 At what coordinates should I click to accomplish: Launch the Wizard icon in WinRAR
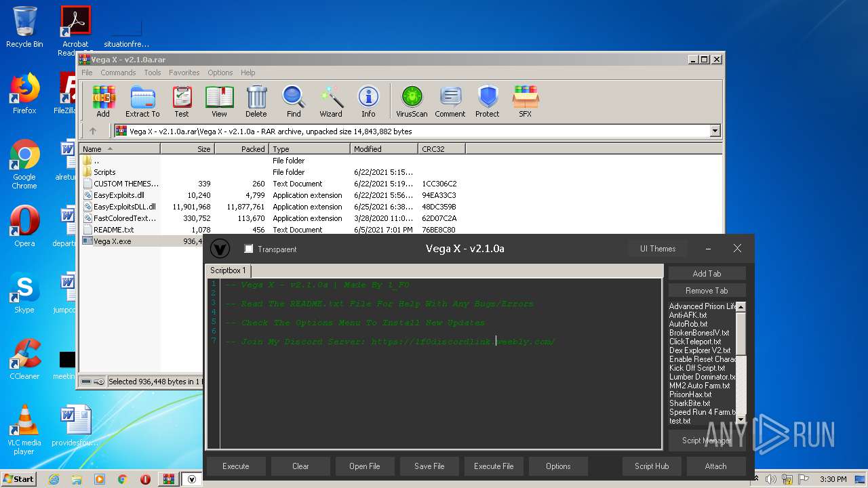(331, 102)
